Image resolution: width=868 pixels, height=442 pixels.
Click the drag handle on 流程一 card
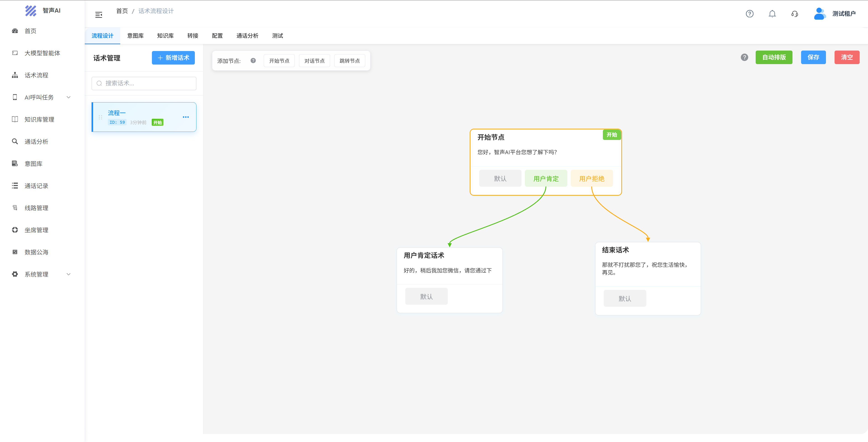(x=100, y=117)
